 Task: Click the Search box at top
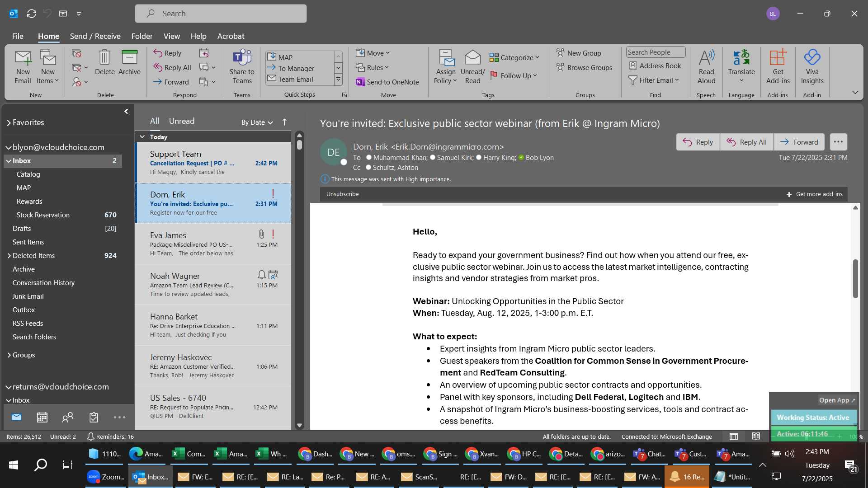[x=221, y=14]
